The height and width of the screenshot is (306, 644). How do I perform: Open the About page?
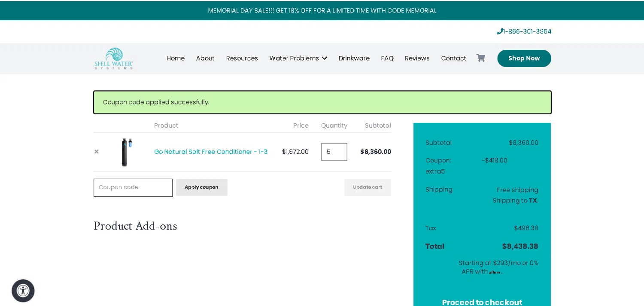[x=205, y=58]
